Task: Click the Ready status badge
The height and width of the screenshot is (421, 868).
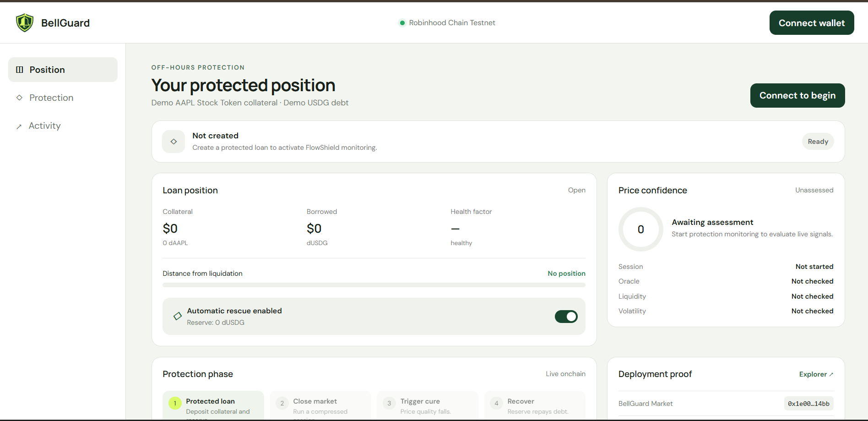Action: click(x=818, y=142)
